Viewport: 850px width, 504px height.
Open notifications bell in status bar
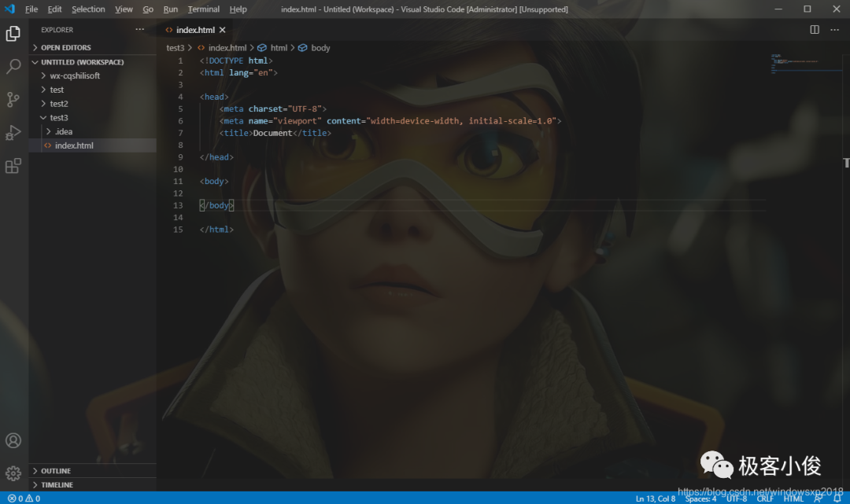pos(837,498)
